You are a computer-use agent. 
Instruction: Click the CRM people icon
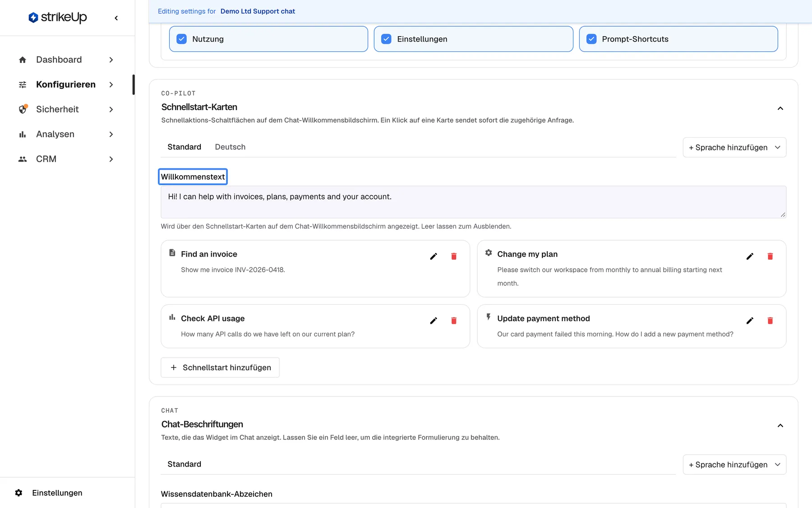(23, 159)
